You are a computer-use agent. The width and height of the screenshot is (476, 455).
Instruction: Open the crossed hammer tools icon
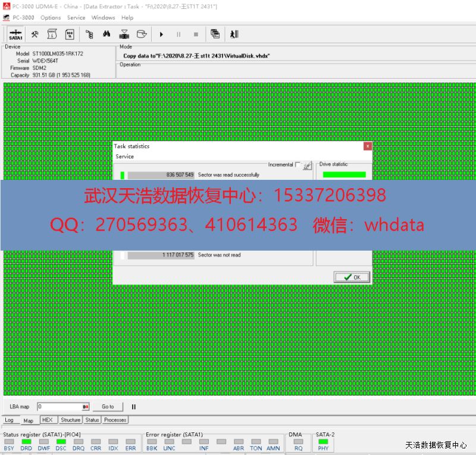coord(35,35)
